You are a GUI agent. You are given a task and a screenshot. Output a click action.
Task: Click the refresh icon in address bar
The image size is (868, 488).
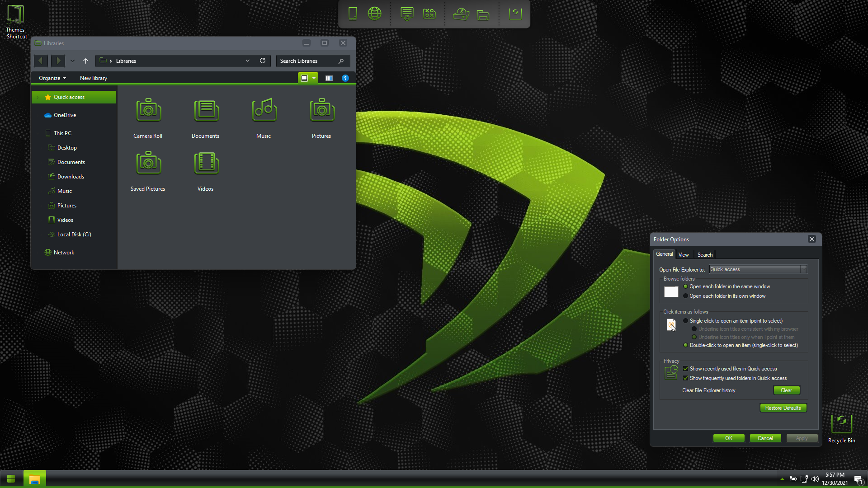point(263,61)
